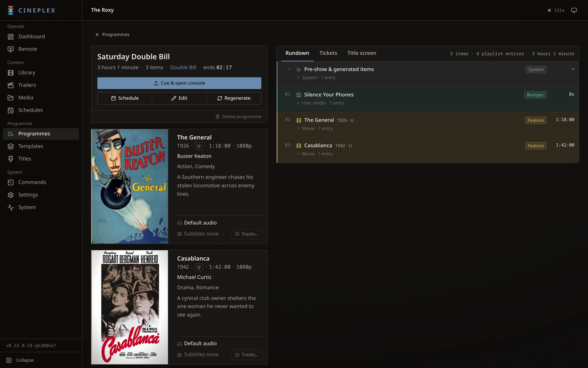
Task: Click the Feature badge on Casablanca row
Action: [536, 145]
